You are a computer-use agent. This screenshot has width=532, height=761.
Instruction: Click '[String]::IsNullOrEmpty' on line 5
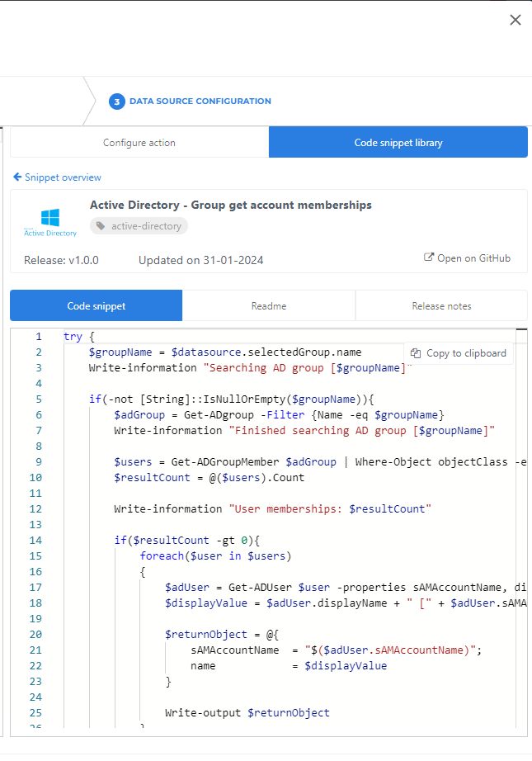(x=213, y=399)
